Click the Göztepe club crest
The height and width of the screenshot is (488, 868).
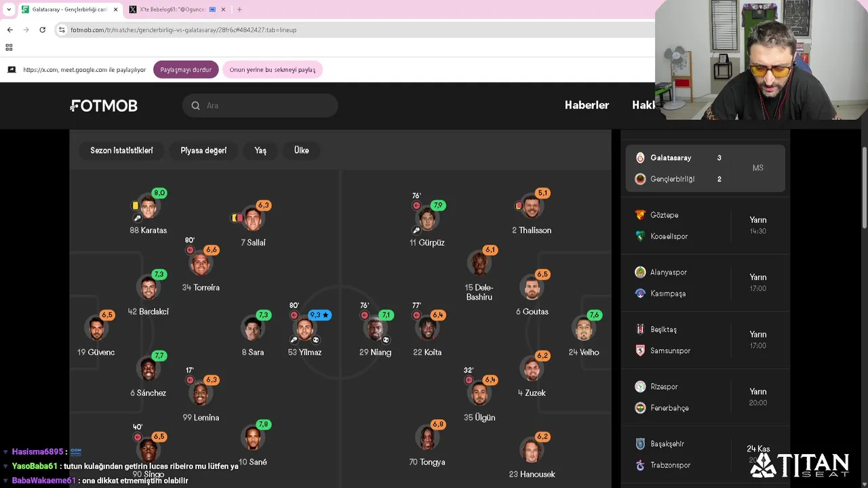[x=640, y=215]
